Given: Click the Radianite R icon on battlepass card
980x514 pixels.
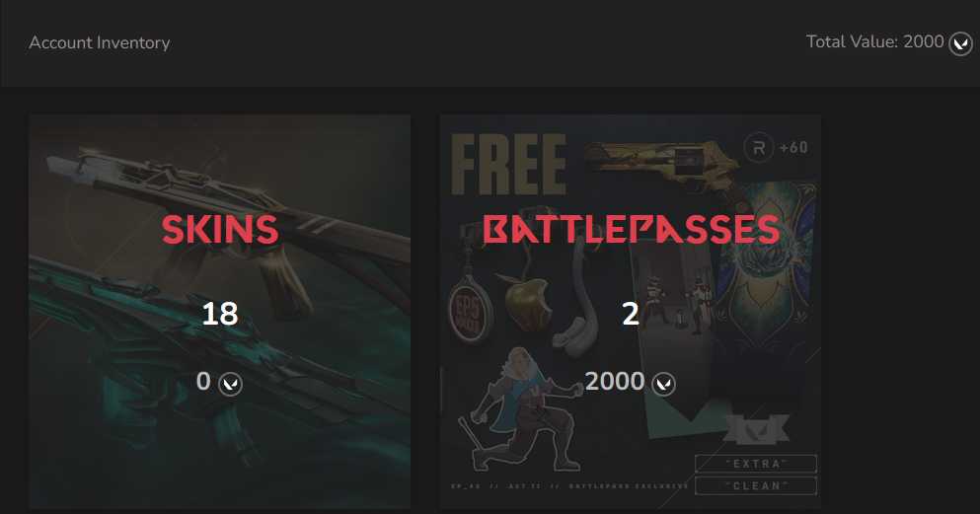Looking at the screenshot, I should coord(758,148).
